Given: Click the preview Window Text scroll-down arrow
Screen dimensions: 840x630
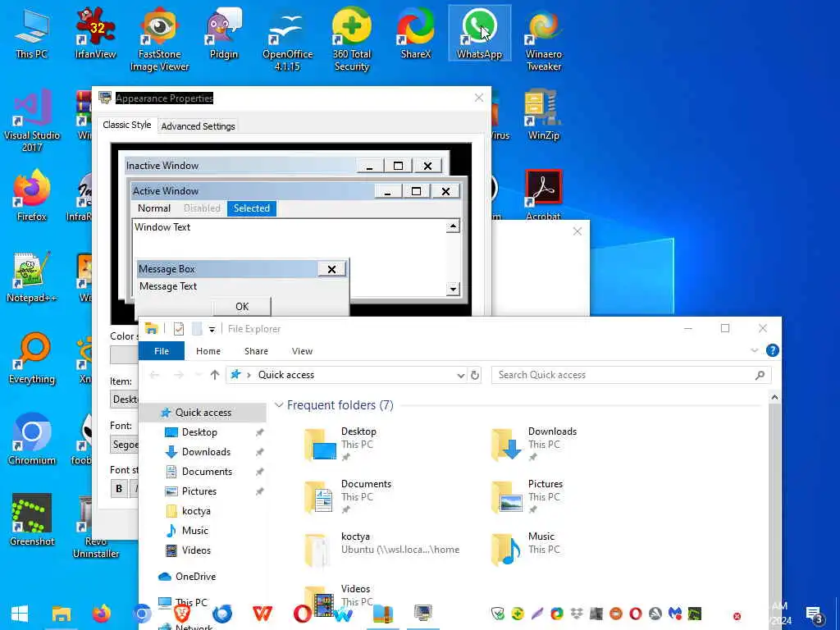Looking at the screenshot, I should 453,290.
